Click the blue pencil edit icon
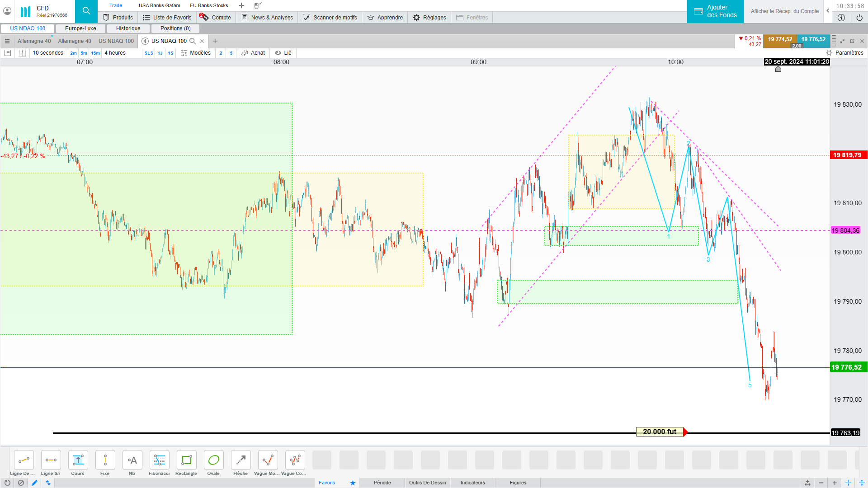Screen dimensions: 868x488 click(34, 483)
